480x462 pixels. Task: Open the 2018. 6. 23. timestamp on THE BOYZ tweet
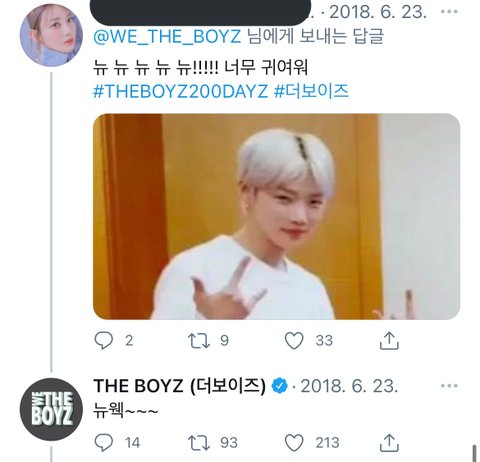[x=349, y=386]
